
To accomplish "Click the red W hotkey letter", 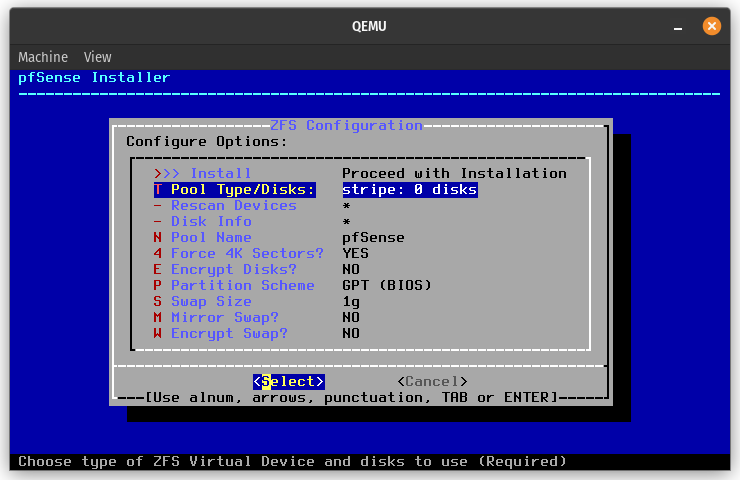I will click(x=158, y=334).
